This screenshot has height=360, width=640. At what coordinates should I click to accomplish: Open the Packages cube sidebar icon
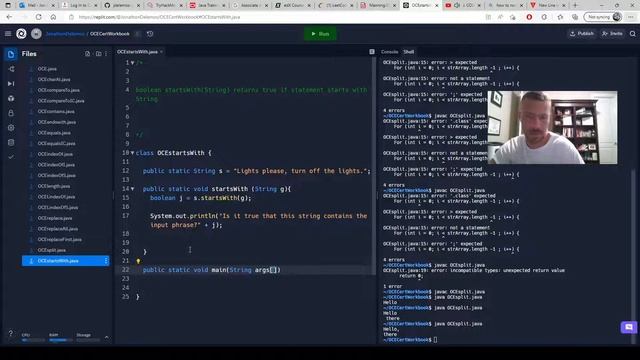(11, 98)
